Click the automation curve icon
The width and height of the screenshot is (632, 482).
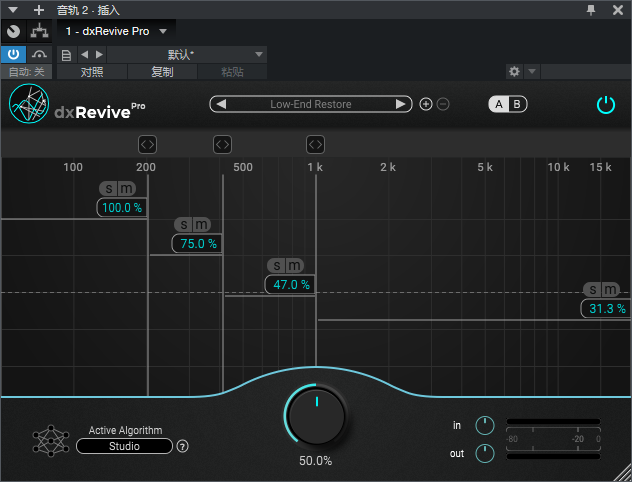coord(39,54)
